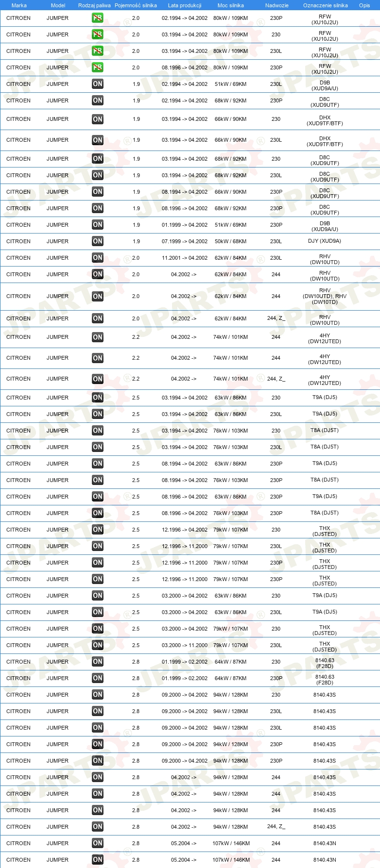Click the Opis column header

pyautogui.click(x=364, y=5)
